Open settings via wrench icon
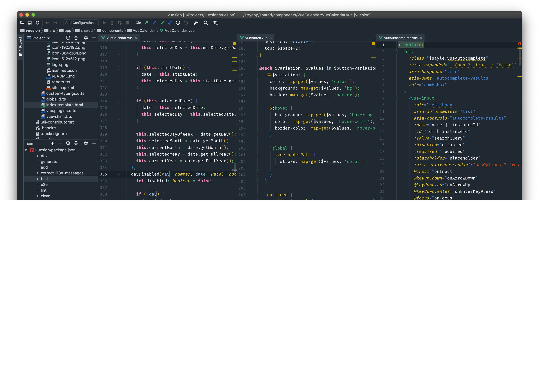This screenshot has width=539, height=392. coord(196,23)
